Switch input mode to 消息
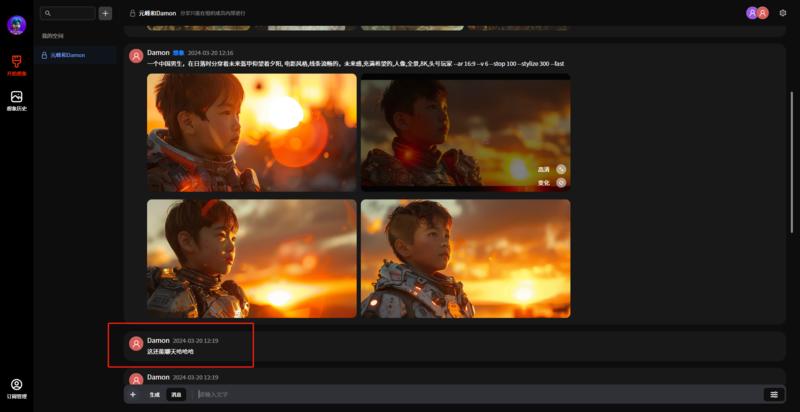This screenshot has width=800, height=412. (x=176, y=394)
